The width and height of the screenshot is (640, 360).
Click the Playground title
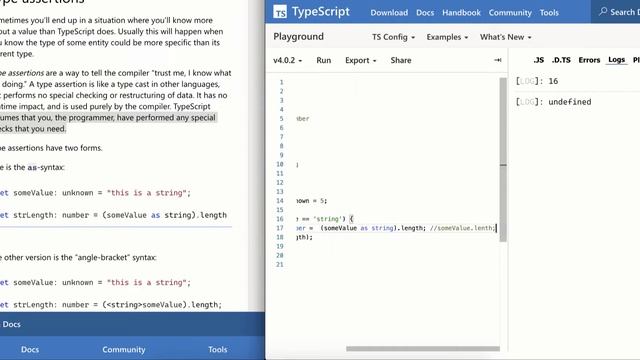298,37
